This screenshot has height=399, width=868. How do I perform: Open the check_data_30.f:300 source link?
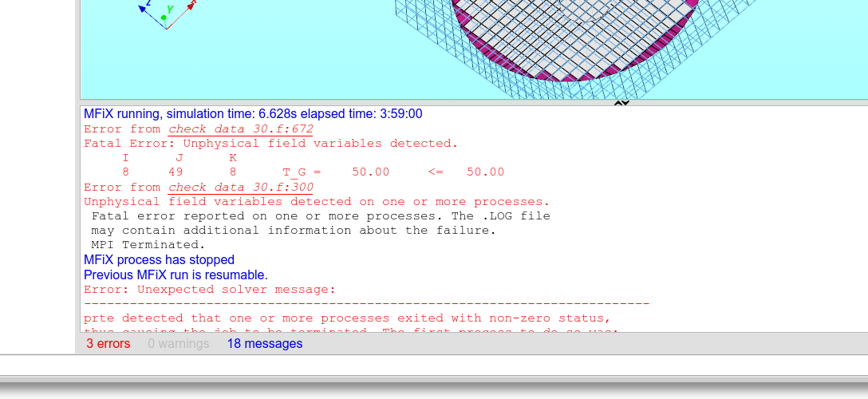(x=240, y=188)
